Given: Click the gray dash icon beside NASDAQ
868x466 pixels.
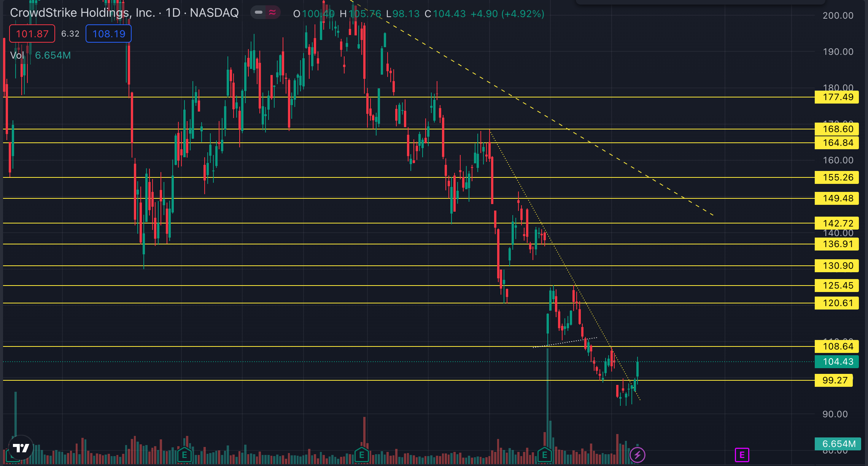Looking at the screenshot, I should pyautogui.click(x=259, y=13).
